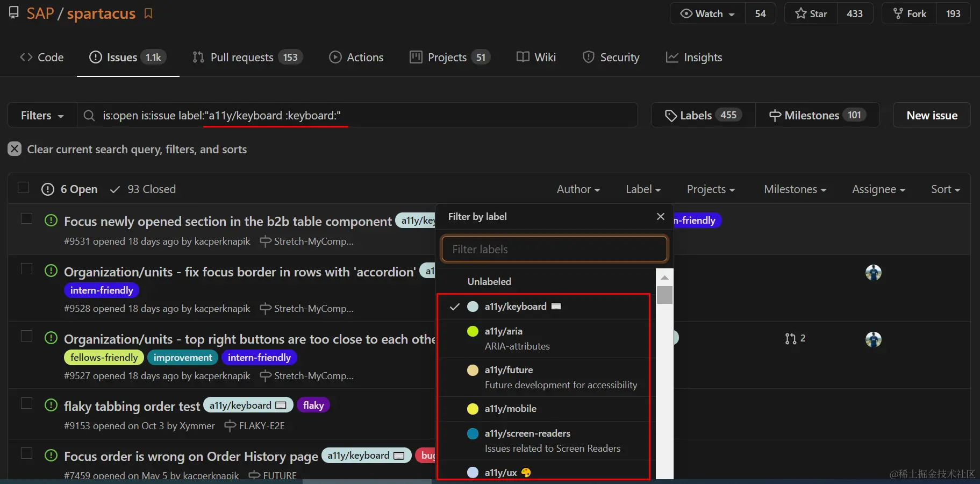Open the Labels 455 page

(703, 115)
